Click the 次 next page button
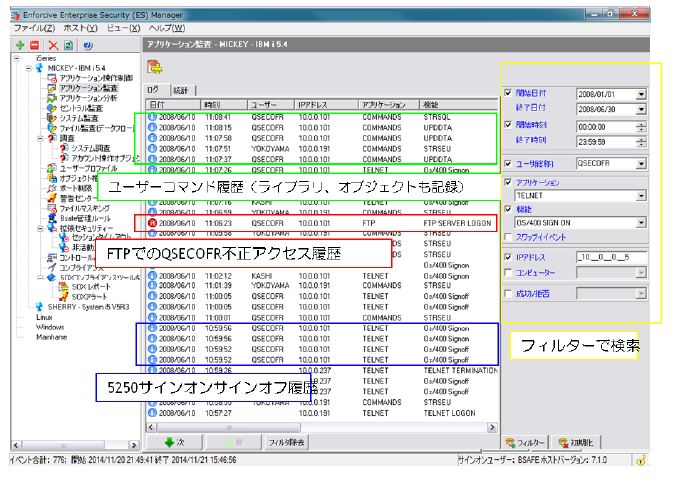 [x=174, y=442]
